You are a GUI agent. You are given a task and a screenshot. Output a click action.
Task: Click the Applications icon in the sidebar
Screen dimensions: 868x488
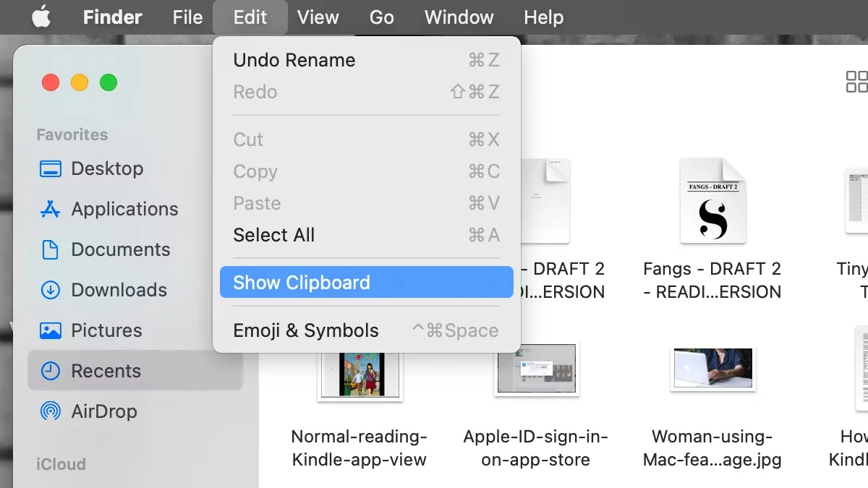pyautogui.click(x=51, y=209)
